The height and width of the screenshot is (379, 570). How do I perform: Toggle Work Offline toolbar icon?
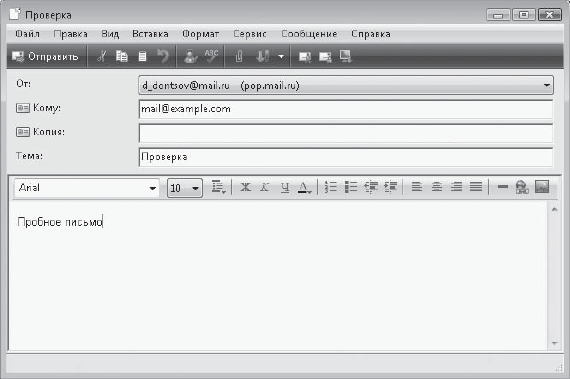pos(345,56)
